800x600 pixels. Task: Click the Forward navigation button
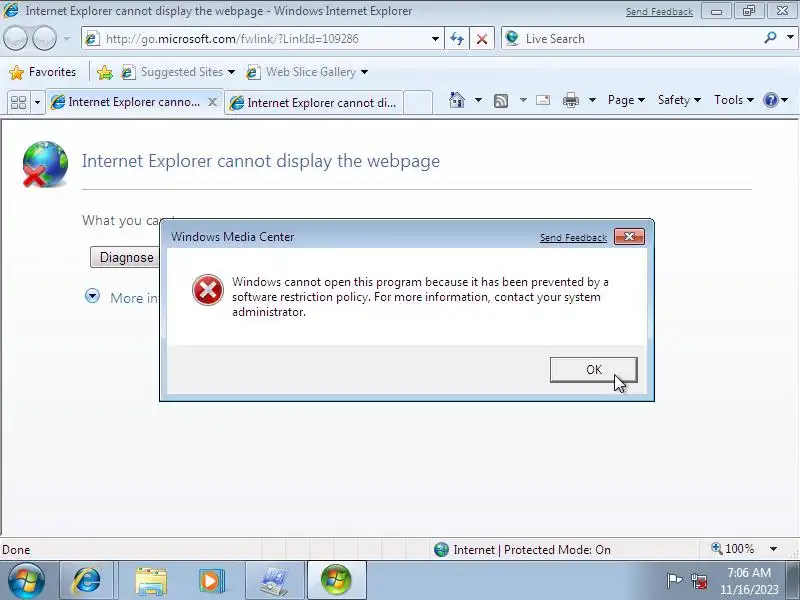[x=44, y=39]
